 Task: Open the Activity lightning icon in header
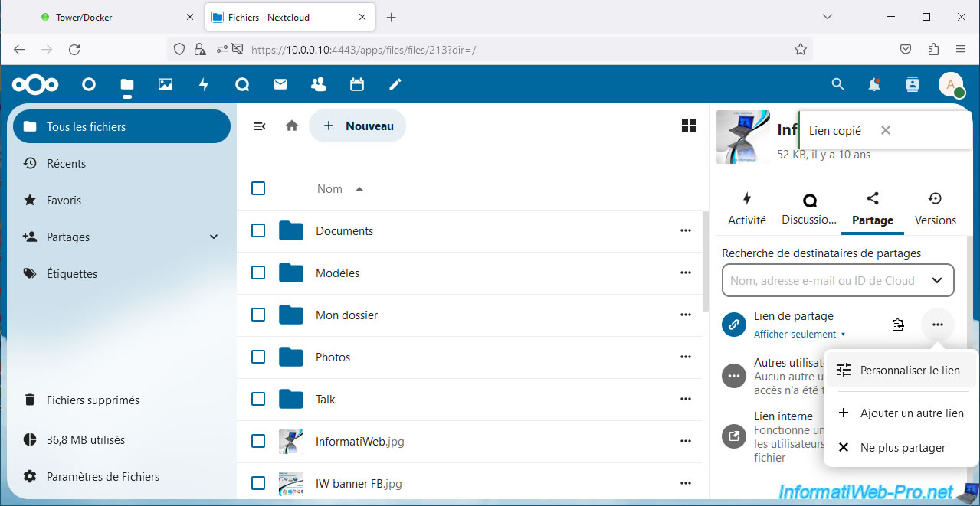click(204, 84)
